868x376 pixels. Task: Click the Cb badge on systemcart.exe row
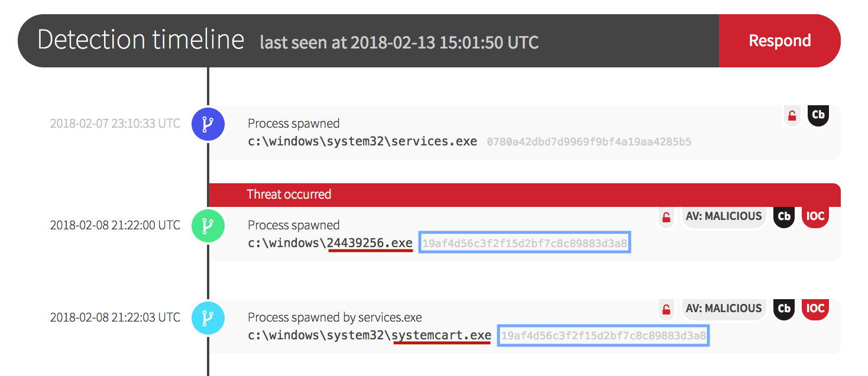click(x=784, y=309)
